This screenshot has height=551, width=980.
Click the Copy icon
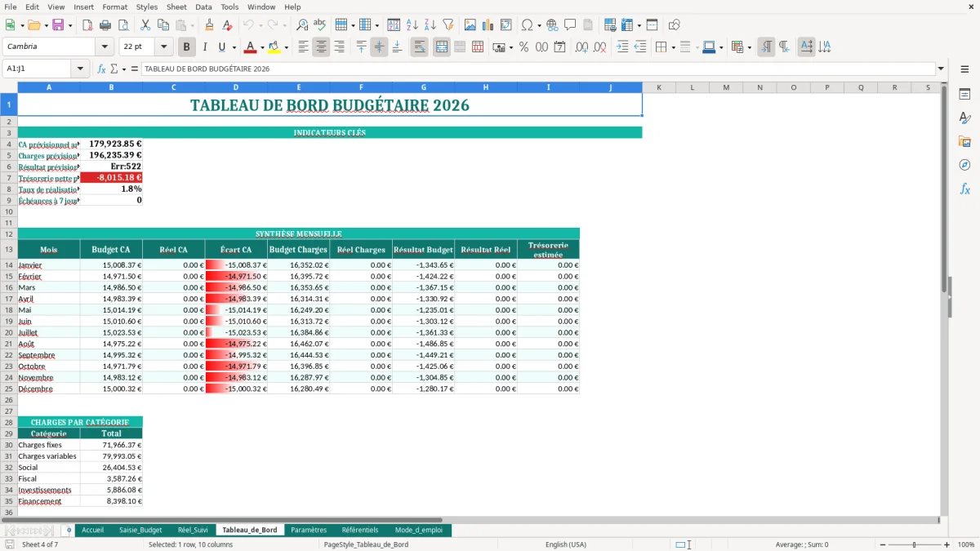tap(163, 25)
